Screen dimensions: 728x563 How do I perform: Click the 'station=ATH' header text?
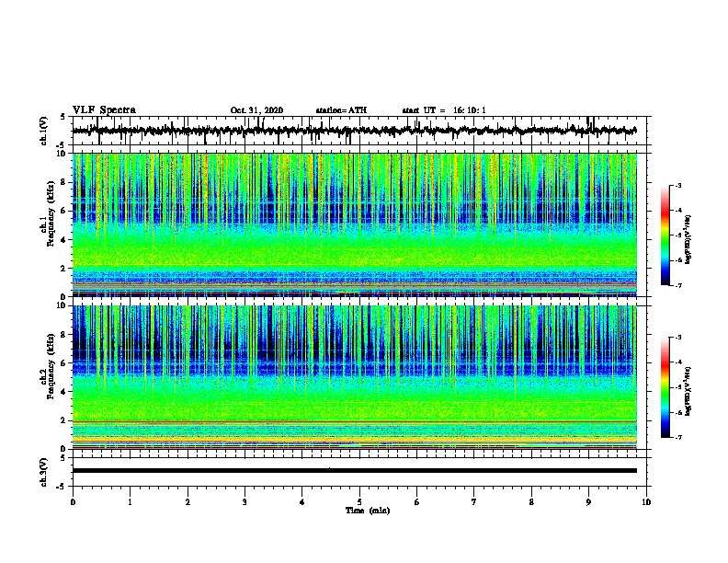tap(341, 110)
